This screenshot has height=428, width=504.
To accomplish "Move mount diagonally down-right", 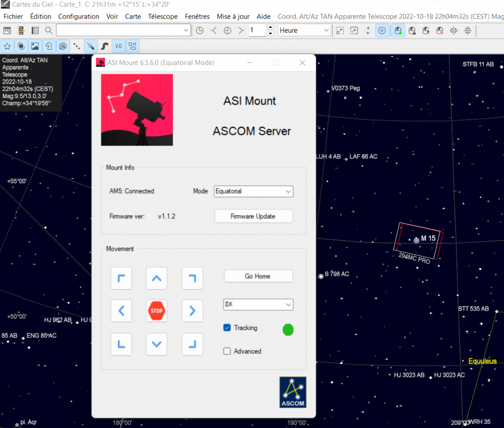I will tap(192, 344).
